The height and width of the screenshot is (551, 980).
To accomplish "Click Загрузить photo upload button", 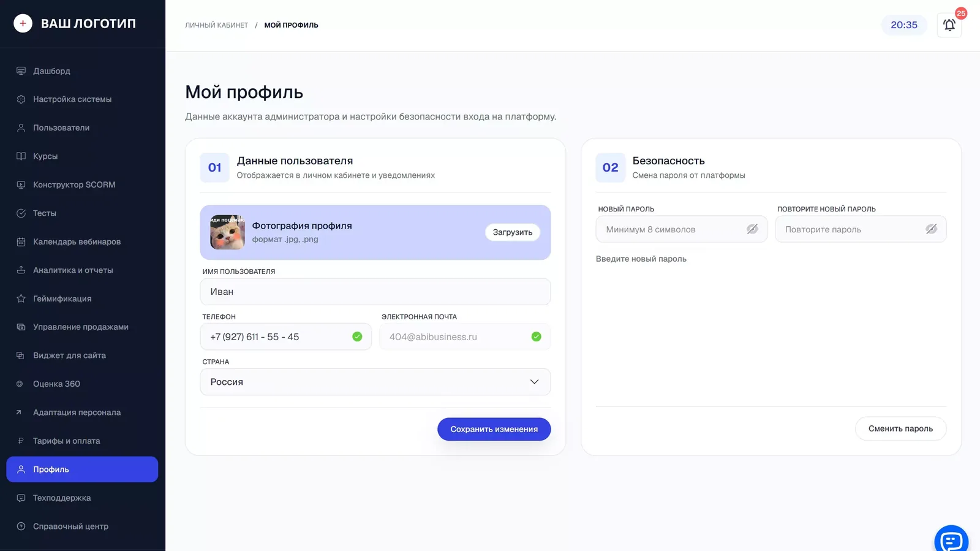I will point(513,232).
